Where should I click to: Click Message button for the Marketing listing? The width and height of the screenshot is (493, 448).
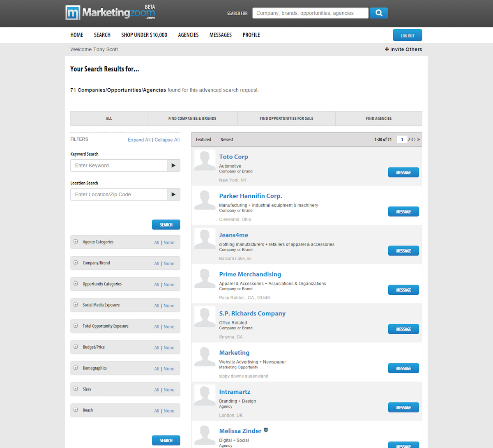point(403,368)
